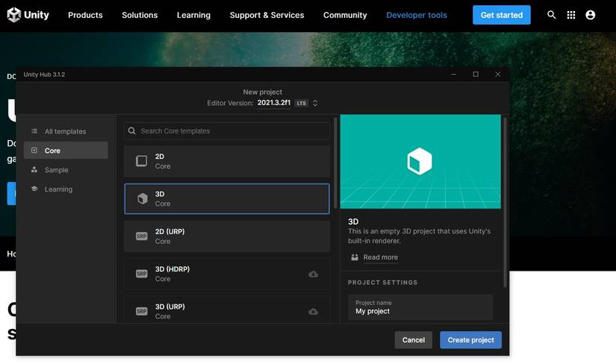The width and height of the screenshot is (616, 364).
Task: Click the SRP icon of 3D (URP)
Action: coord(141,311)
